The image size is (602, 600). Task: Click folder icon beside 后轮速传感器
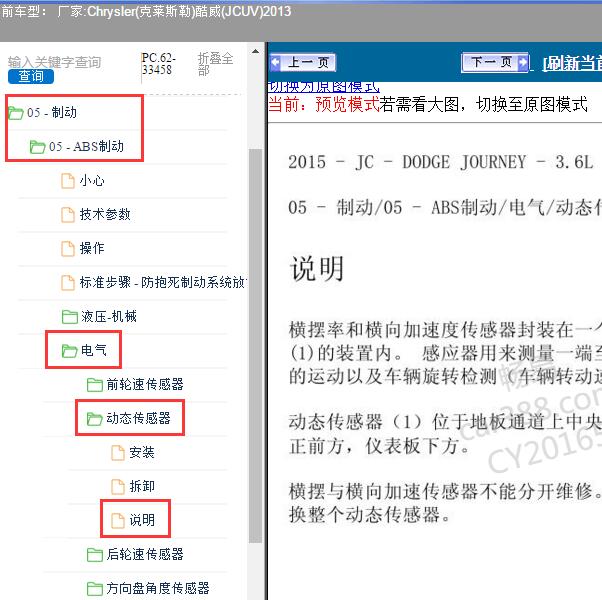(x=94, y=554)
